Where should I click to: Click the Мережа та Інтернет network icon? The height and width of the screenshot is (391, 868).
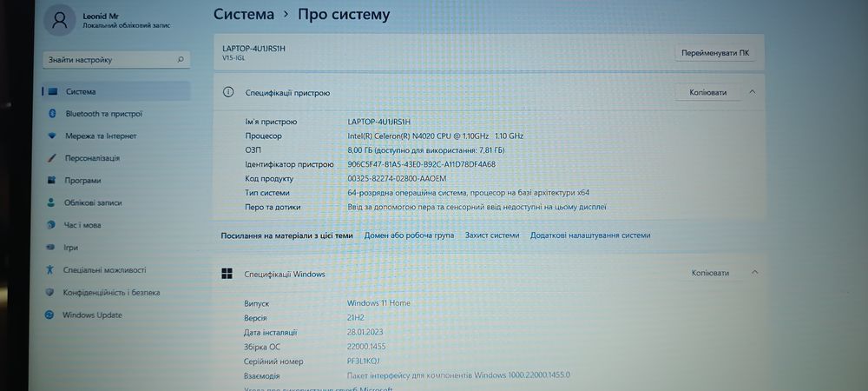[53, 136]
